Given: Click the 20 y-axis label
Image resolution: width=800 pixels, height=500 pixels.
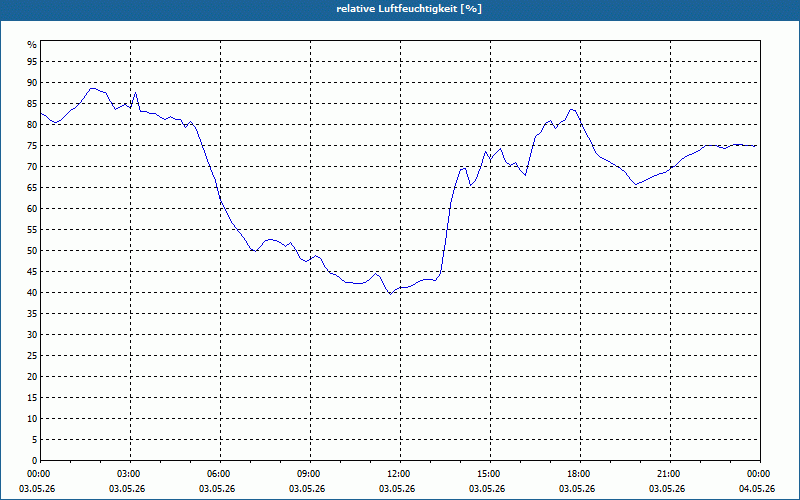Looking at the screenshot, I should tap(32, 377).
